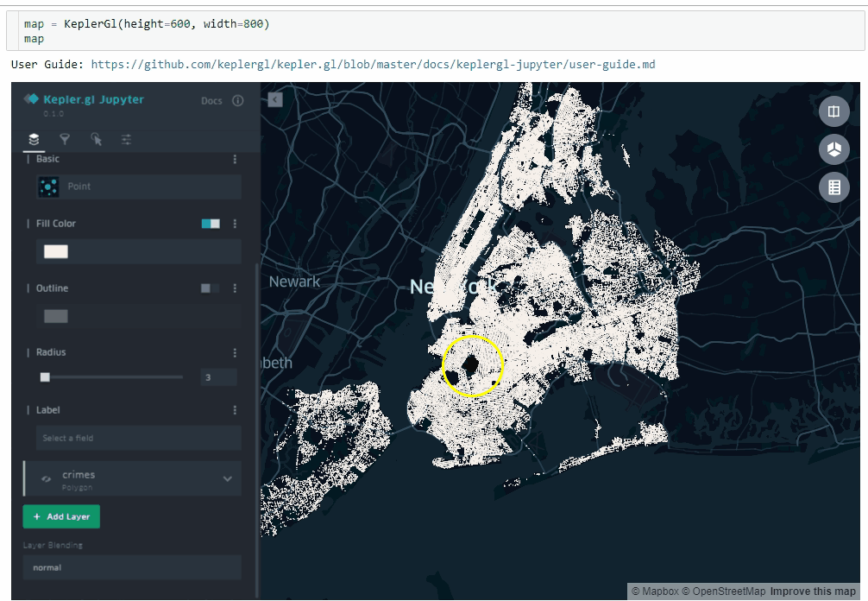Expand the crimes layer settings chevron

[228, 478]
